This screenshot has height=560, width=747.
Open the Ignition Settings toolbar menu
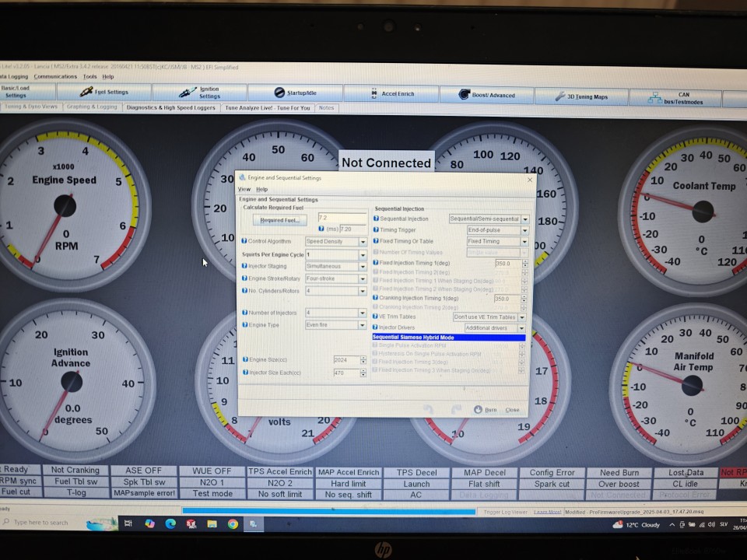click(200, 93)
